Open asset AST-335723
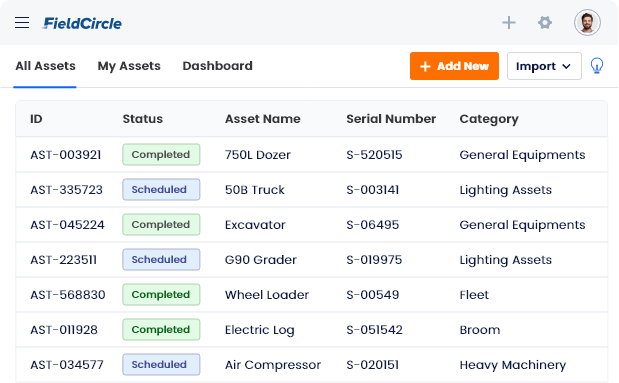 66,190
